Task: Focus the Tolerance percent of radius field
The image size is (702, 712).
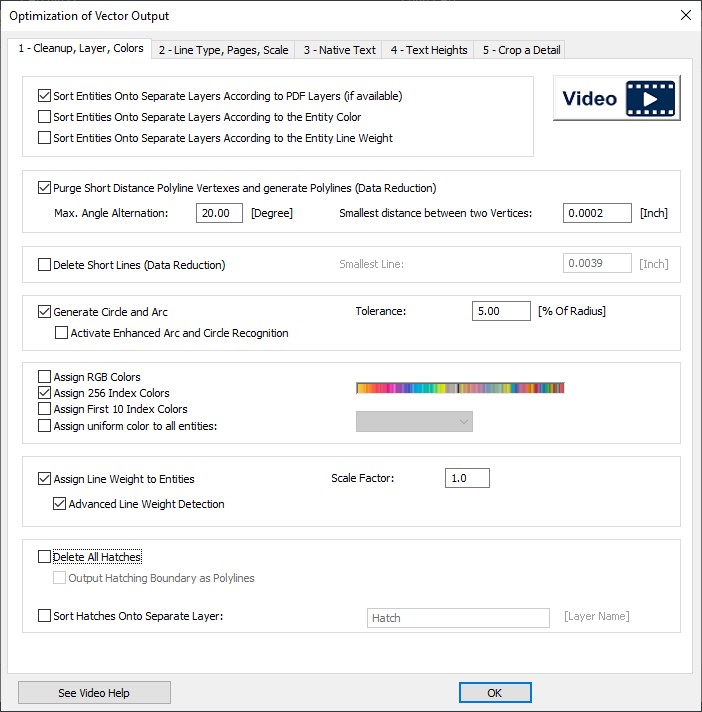Action: click(x=501, y=311)
